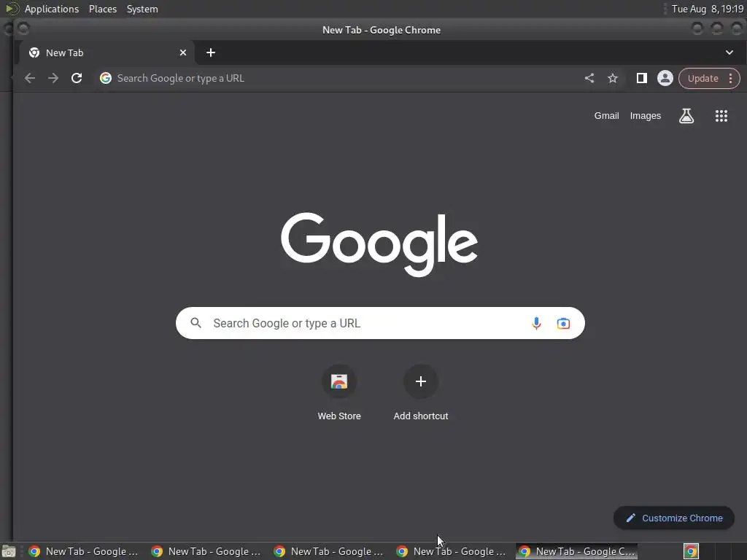Screen dimensions: 747x560
Task: Click the Update button
Action: pos(703,79)
